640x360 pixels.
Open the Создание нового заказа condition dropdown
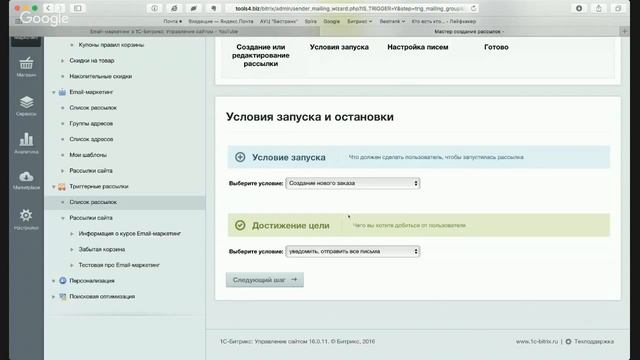pyautogui.click(x=353, y=183)
